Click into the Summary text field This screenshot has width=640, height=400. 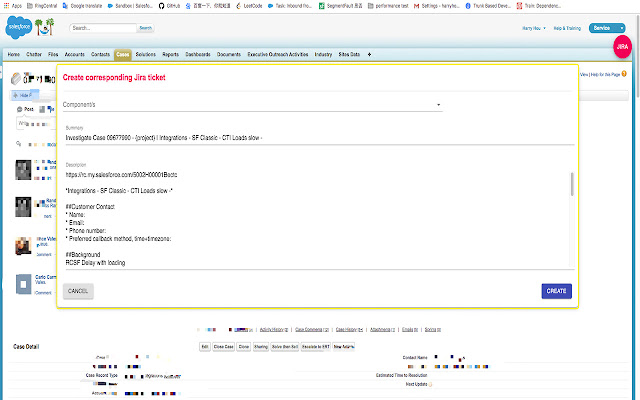pyautogui.click(x=320, y=138)
